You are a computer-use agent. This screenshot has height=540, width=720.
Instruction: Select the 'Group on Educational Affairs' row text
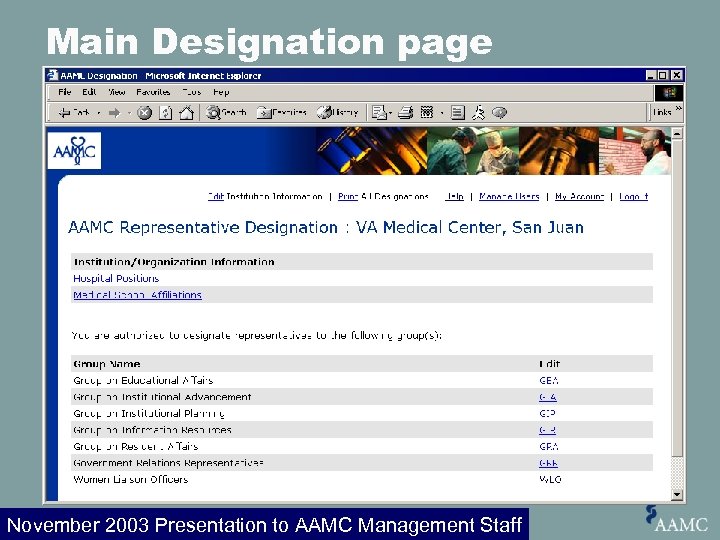click(143, 380)
